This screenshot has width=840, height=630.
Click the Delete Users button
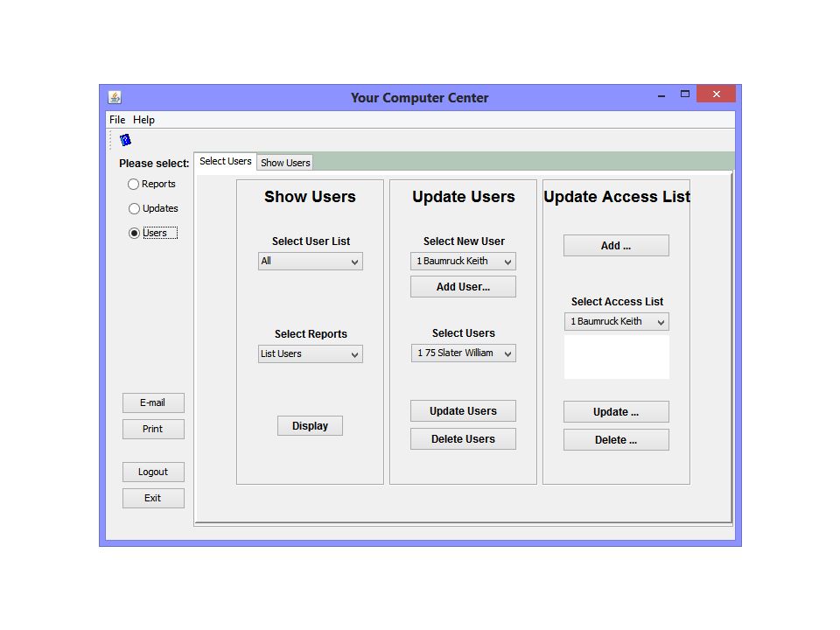(464, 438)
